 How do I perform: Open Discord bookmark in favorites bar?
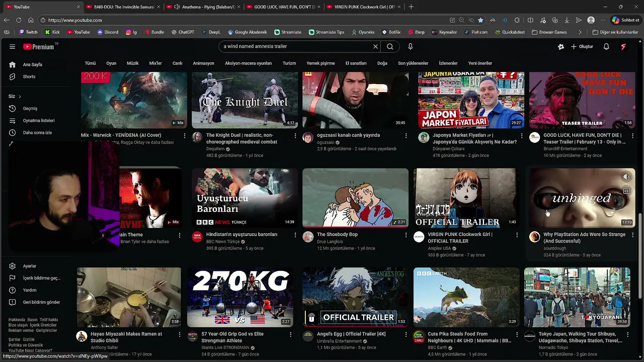coord(108,32)
